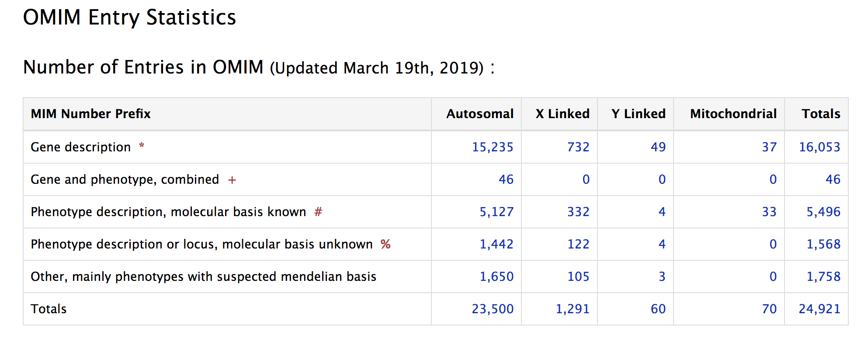The height and width of the screenshot is (343, 868).
Task: Click the 49 Y Linked gene description count
Action: click(658, 147)
